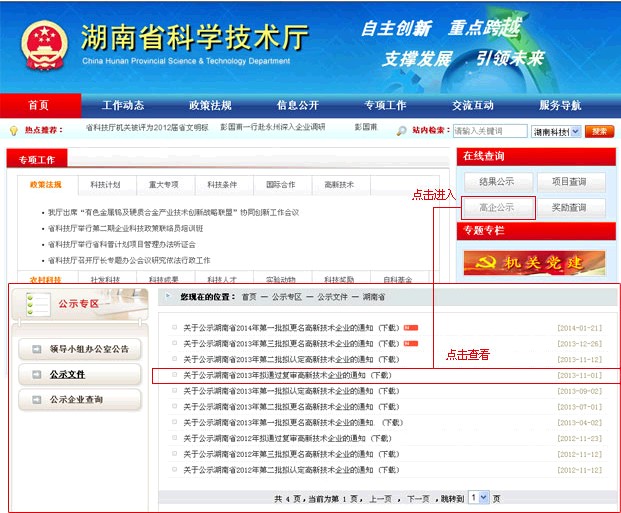
Task: Click the arrow icon beside 领导小组办公室公告
Action: (36, 349)
